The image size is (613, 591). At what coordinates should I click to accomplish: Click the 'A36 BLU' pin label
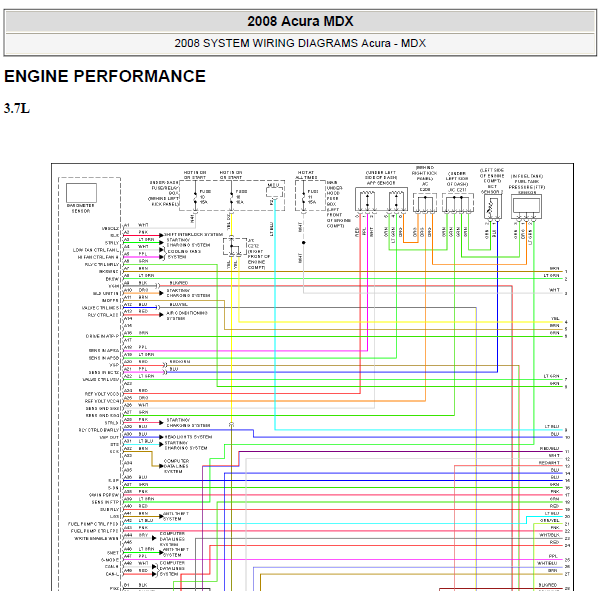(x=136, y=477)
